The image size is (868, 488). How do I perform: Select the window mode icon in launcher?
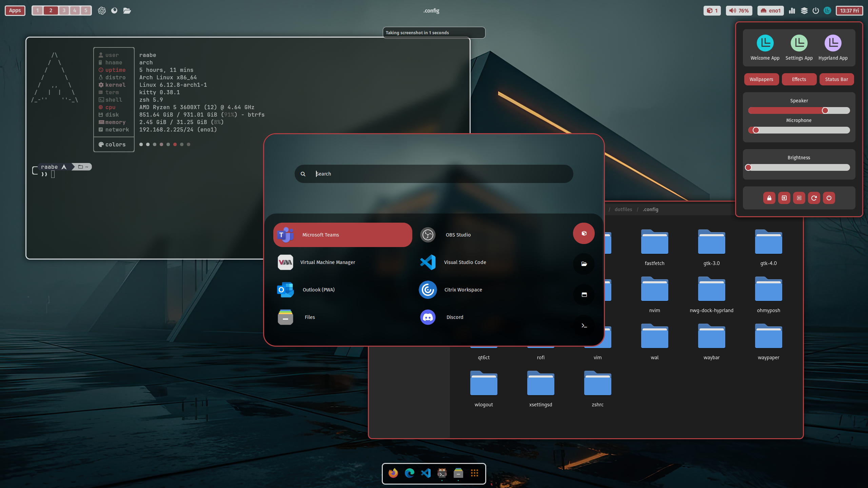(x=584, y=294)
